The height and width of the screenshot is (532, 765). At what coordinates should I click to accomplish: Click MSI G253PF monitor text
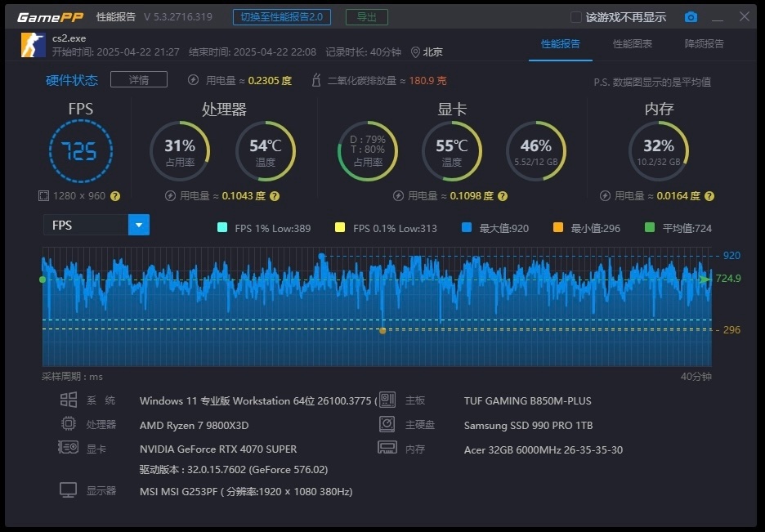tap(246, 491)
